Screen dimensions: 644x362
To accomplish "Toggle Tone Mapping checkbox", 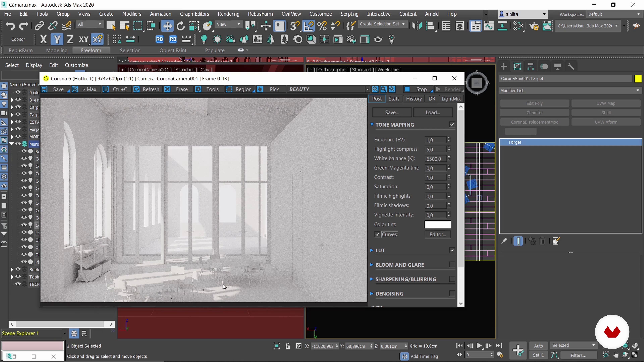I will pos(452,124).
